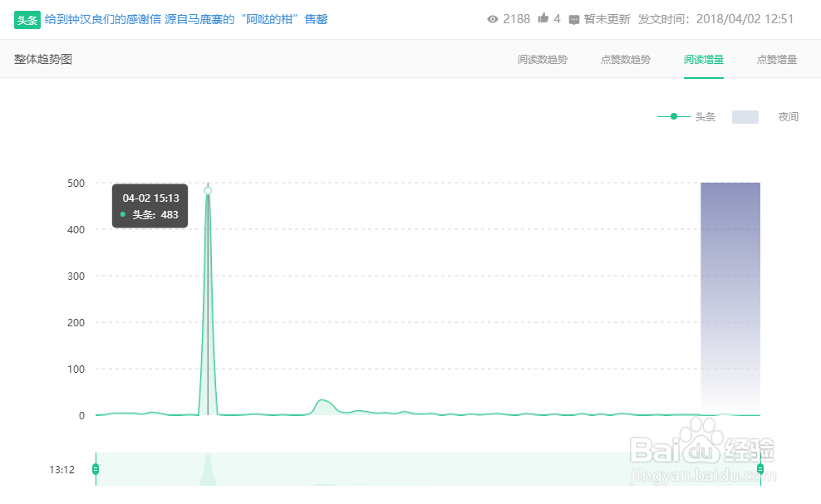Click the 暂未更新 comment status text
The height and width of the screenshot is (504, 821).
607,19
